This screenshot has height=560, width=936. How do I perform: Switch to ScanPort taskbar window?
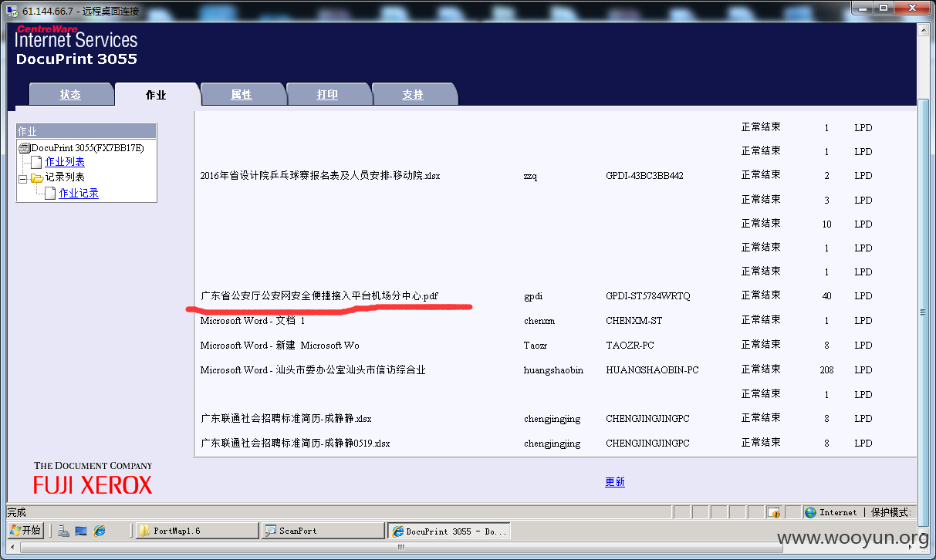pos(323,531)
